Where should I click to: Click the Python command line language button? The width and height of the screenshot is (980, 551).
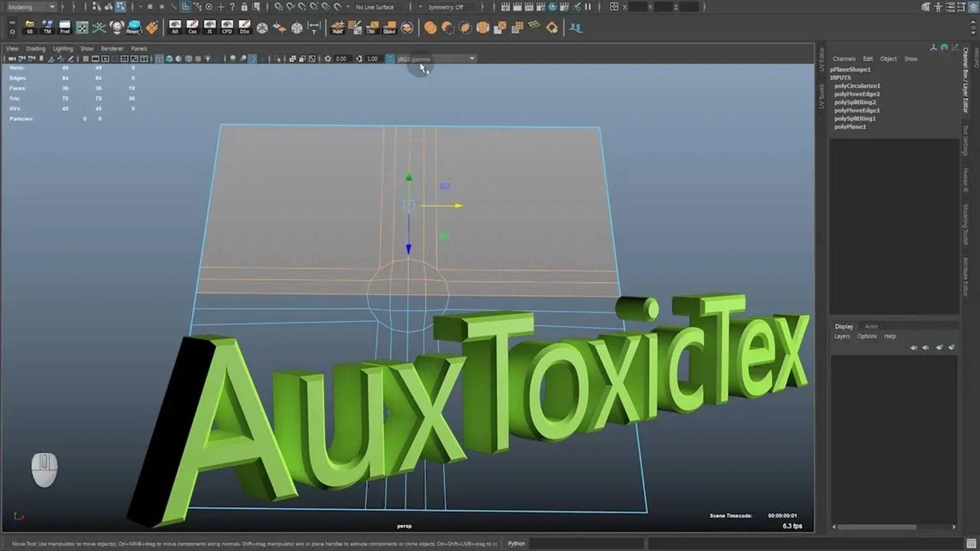[516, 544]
